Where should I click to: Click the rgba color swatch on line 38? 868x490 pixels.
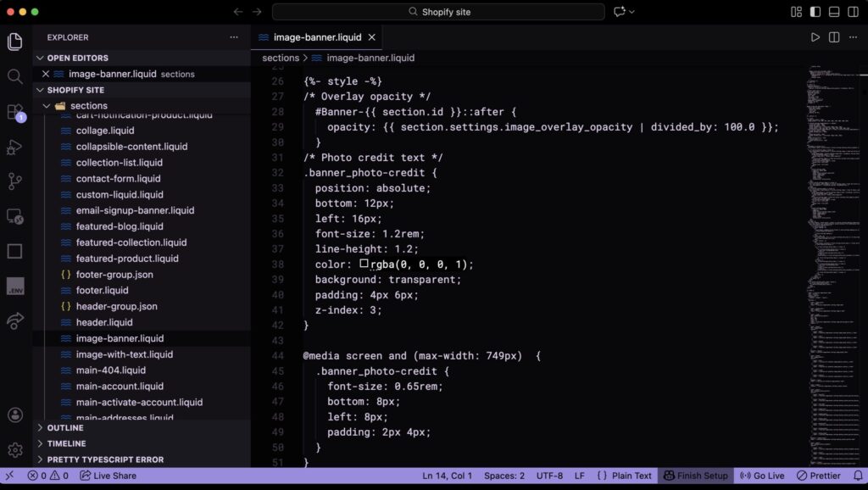[x=364, y=264]
